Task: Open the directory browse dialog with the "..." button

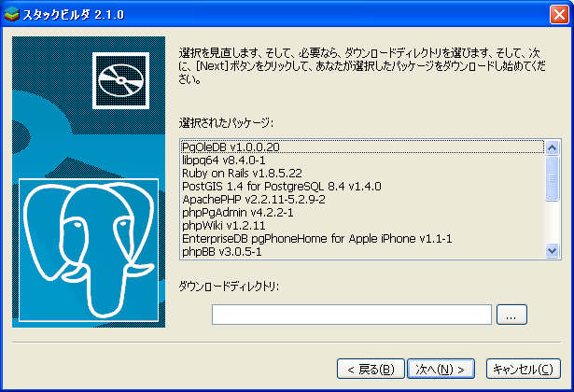Action: coord(511,315)
